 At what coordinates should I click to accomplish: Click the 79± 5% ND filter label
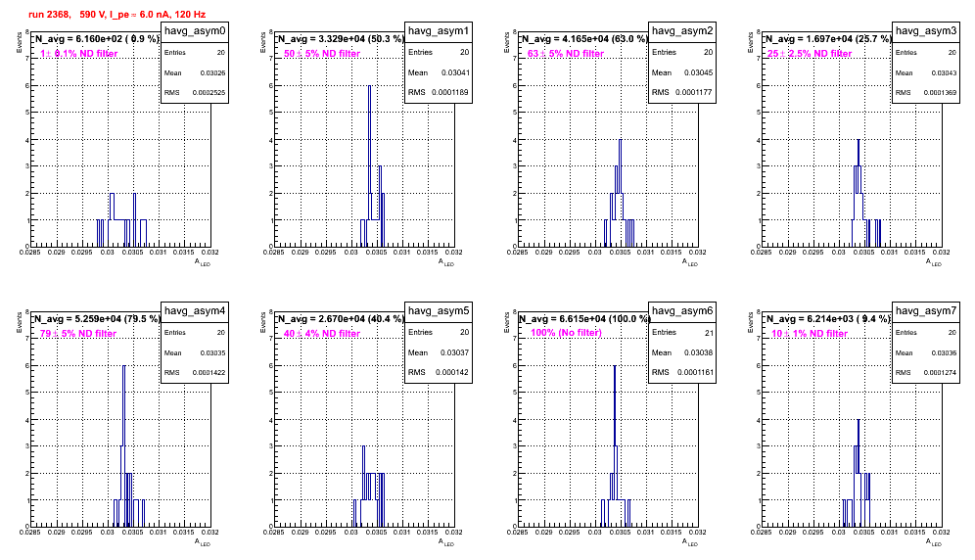click(78, 334)
